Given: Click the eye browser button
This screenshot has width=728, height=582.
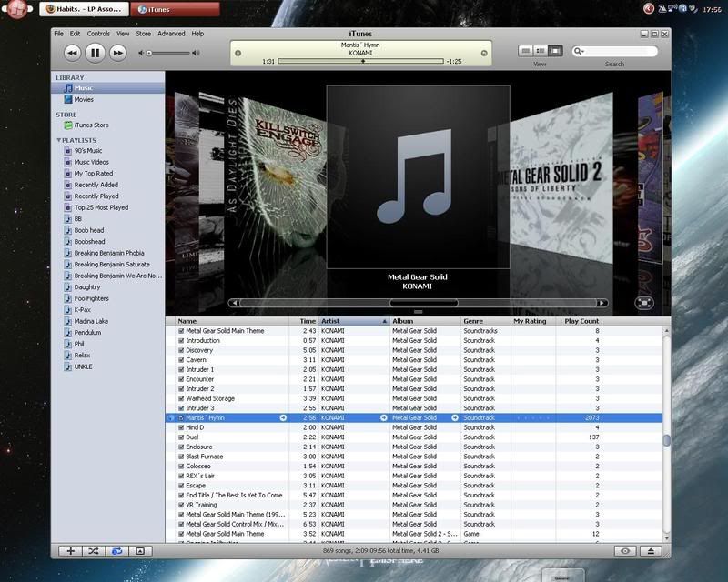Looking at the screenshot, I should [x=625, y=551].
